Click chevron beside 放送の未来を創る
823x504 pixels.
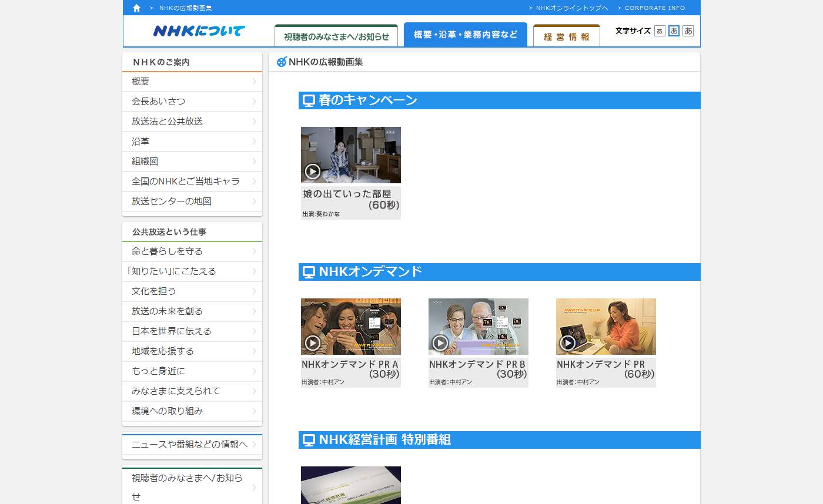tap(254, 311)
